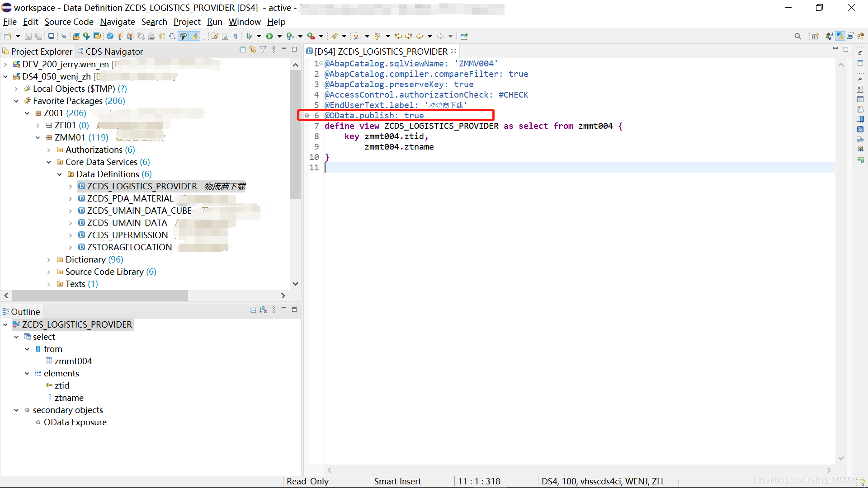Toggle Mark Occurrences highlighter icon

pyautogui.click(x=194, y=36)
